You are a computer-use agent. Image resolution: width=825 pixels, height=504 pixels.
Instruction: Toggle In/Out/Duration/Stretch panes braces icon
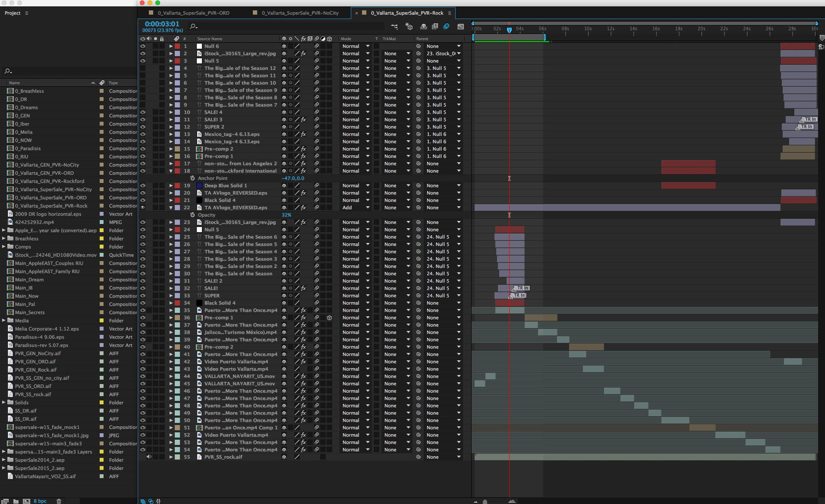tap(158, 501)
